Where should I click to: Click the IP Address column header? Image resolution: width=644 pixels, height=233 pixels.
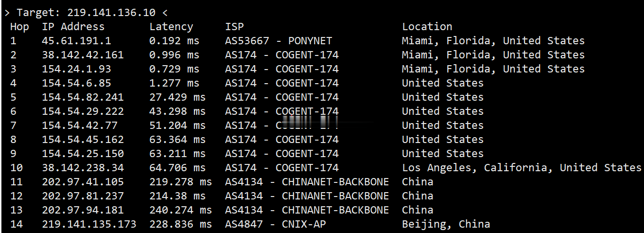73,27
